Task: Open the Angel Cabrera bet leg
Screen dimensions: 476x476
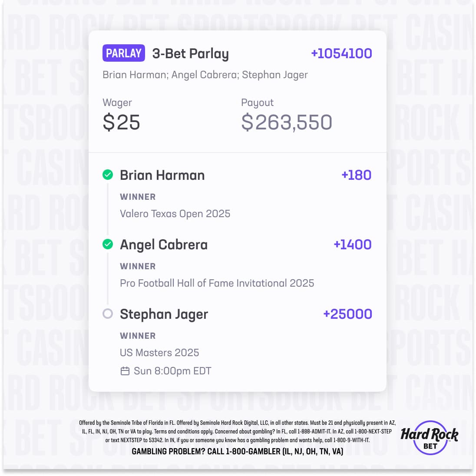Action: click(164, 245)
